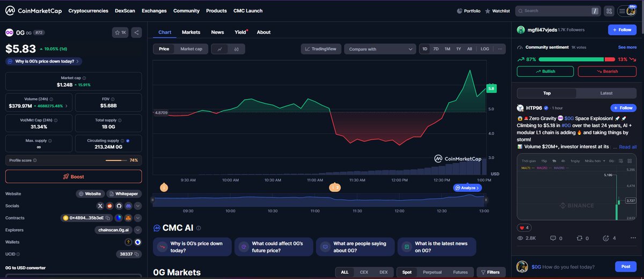Click the emoji reaction icon under HTP96 post
Image resolution: width=644 pixels, height=279 pixels.
click(x=606, y=238)
